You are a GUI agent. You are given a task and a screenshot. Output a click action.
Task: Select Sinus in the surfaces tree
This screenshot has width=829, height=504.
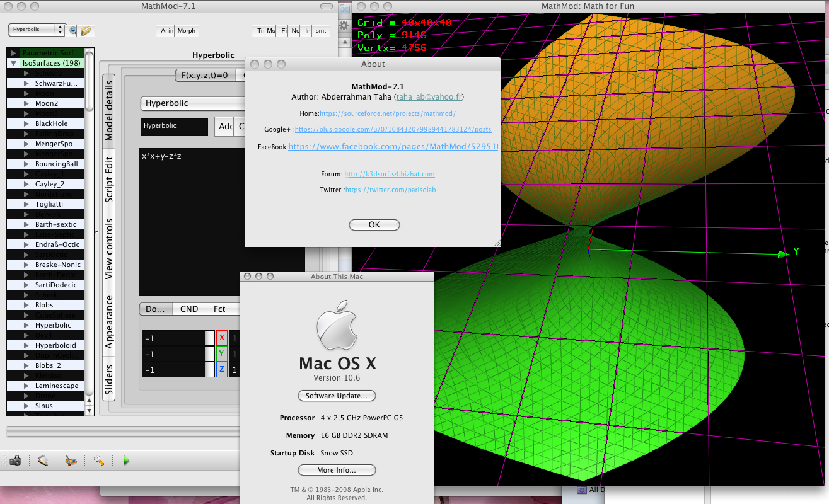click(44, 406)
